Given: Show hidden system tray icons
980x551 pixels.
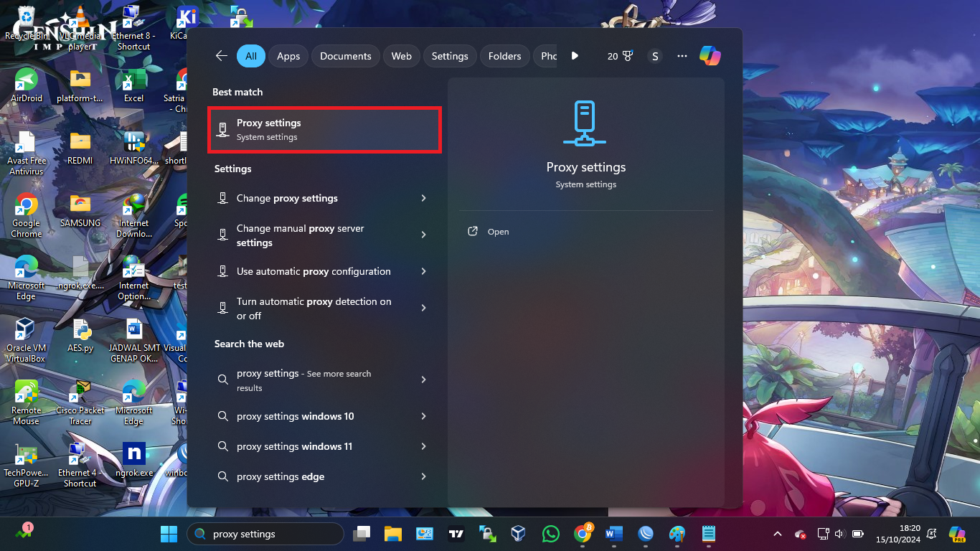Looking at the screenshot, I should coord(778,534).
